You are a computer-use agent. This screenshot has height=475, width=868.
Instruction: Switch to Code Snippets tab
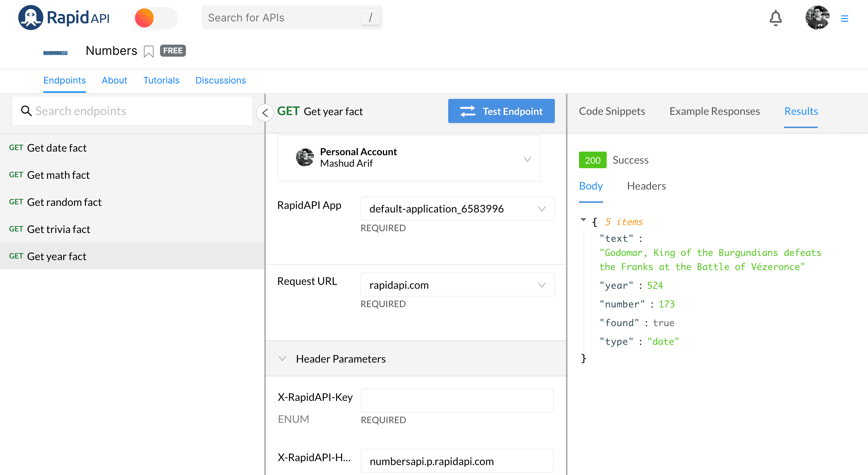point(612,111)
